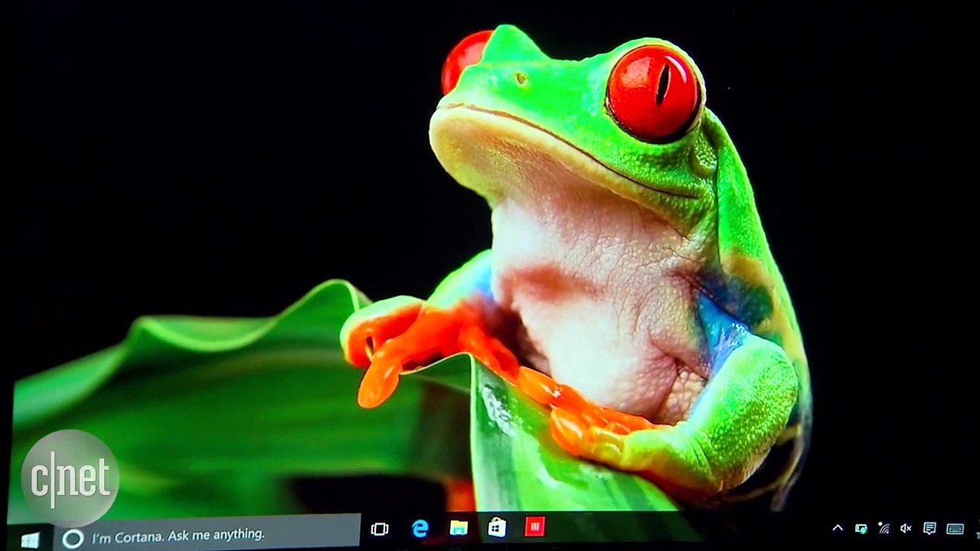Show the touch keyboard from the tray

pos(955,529)
